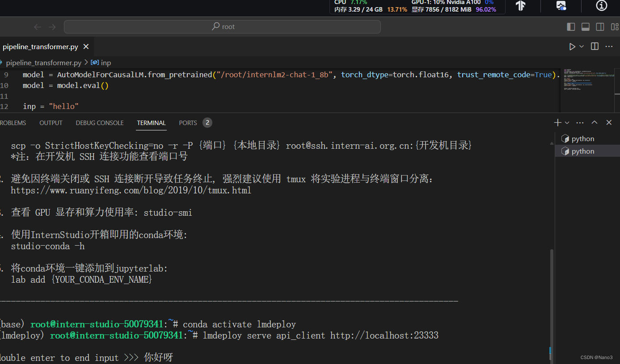Open the PORTS panel tab
The image size is (620, 364).
pos(188,123)
